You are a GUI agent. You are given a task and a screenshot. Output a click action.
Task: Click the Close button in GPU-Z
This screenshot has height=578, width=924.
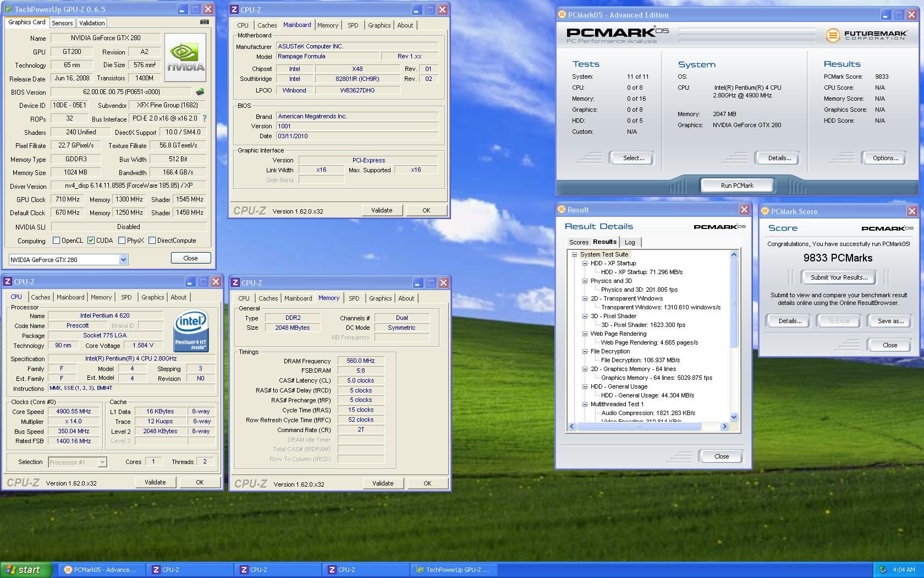click(190, 258)
